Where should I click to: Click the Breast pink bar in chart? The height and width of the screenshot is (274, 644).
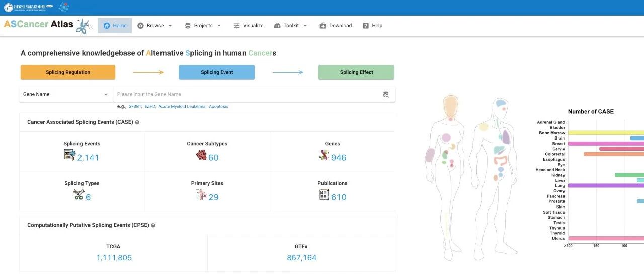coord(606,144)
